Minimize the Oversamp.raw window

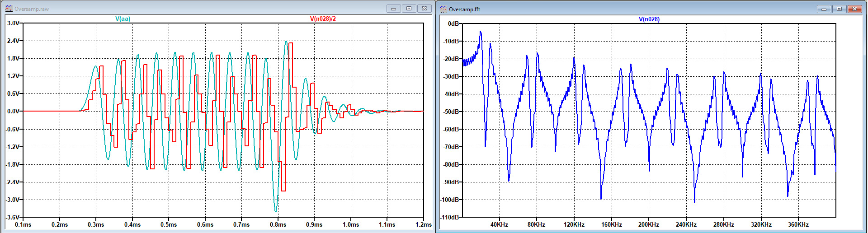(394, 9)
